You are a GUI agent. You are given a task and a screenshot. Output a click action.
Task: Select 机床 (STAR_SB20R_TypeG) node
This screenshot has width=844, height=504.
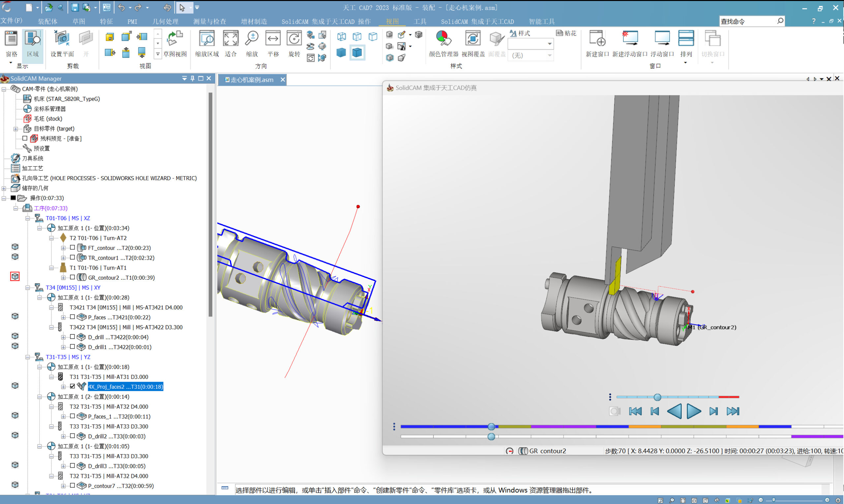click(x=67, y=99)
